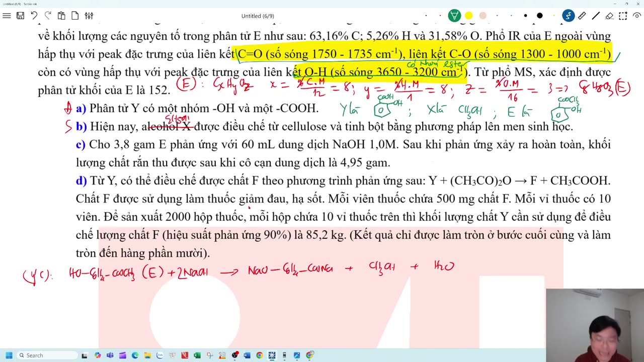Open Word from the taskbar

coord(247,355)
